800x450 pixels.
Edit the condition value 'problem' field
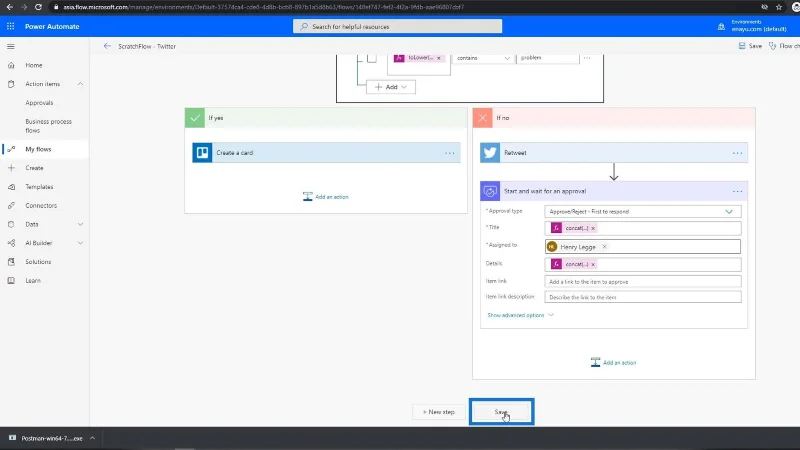548,58
